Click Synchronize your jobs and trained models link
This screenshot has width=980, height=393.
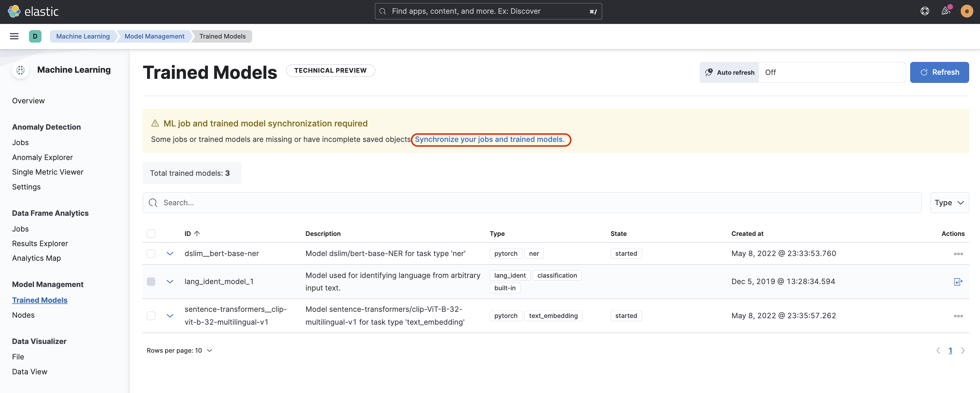pyautogui.click(x=490, y=140)
